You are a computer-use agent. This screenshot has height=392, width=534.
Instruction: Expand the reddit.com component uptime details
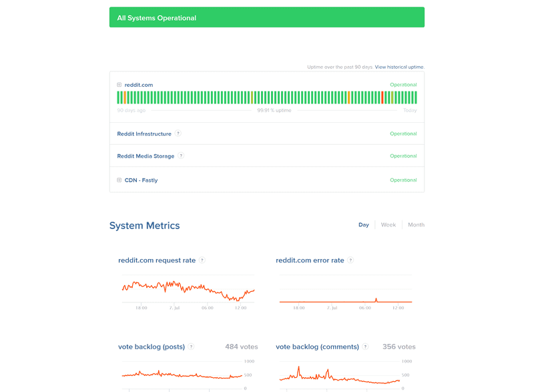(119, 85)
